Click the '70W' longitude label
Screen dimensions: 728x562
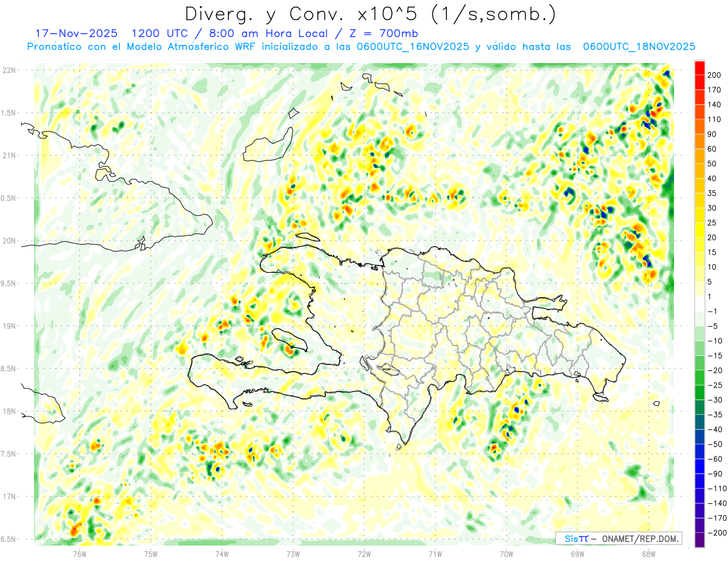pos(507,553)
